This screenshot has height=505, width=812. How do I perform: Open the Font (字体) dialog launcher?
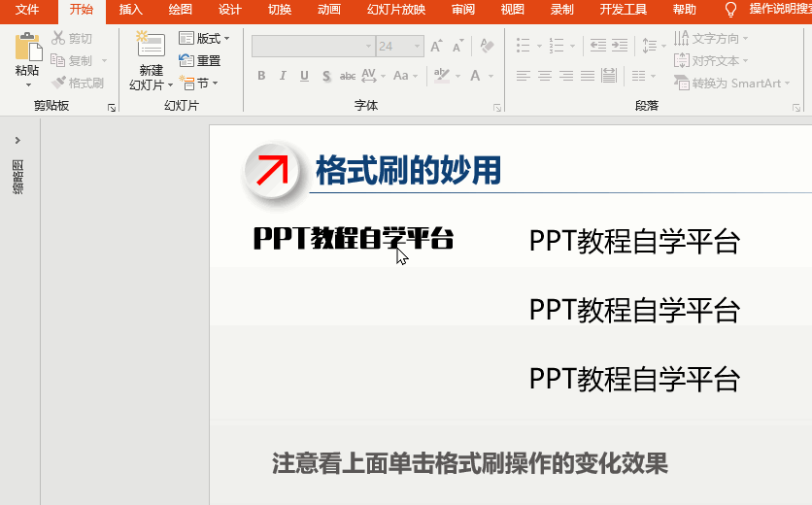pyautogui.click(x=497, y=108)
